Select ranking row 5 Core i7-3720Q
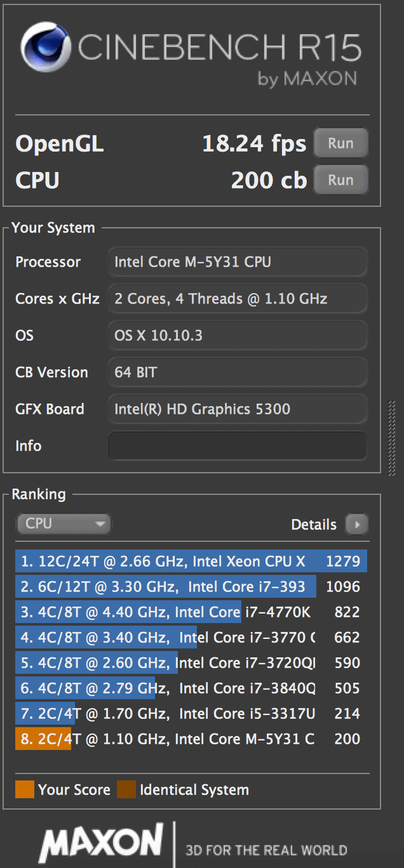Image resolution: width=404 pixels, height=868 pixels. point(191,663)
